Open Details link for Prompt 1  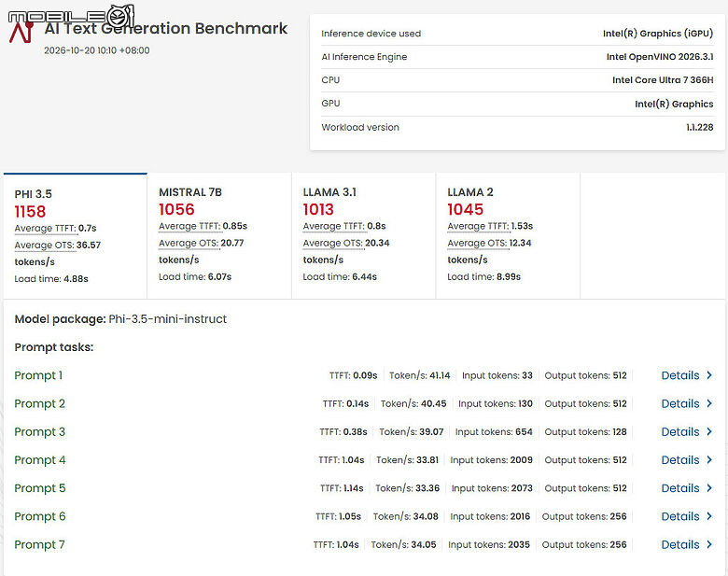coord(680,375)
